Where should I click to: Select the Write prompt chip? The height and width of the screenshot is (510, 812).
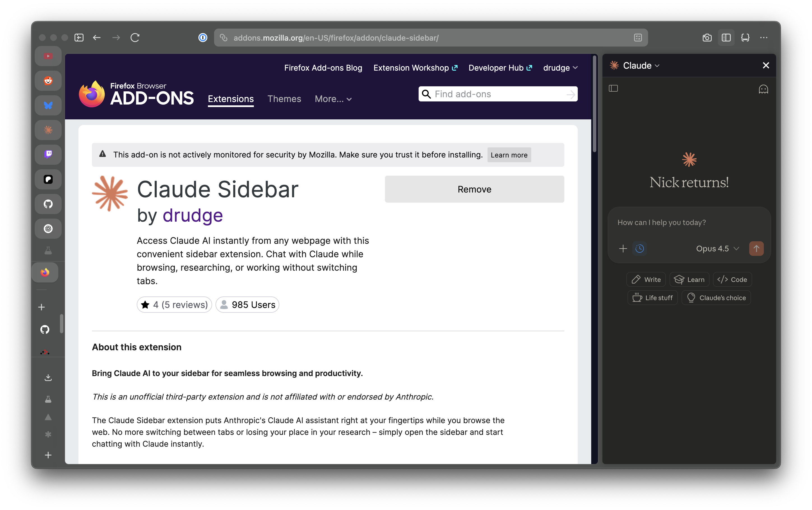click(646, 280)
